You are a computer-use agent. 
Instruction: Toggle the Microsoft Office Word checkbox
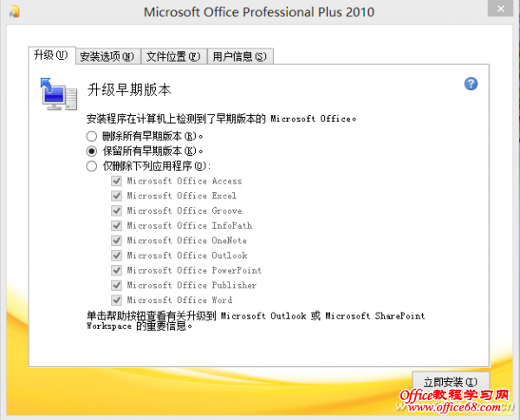pos(116,300)
